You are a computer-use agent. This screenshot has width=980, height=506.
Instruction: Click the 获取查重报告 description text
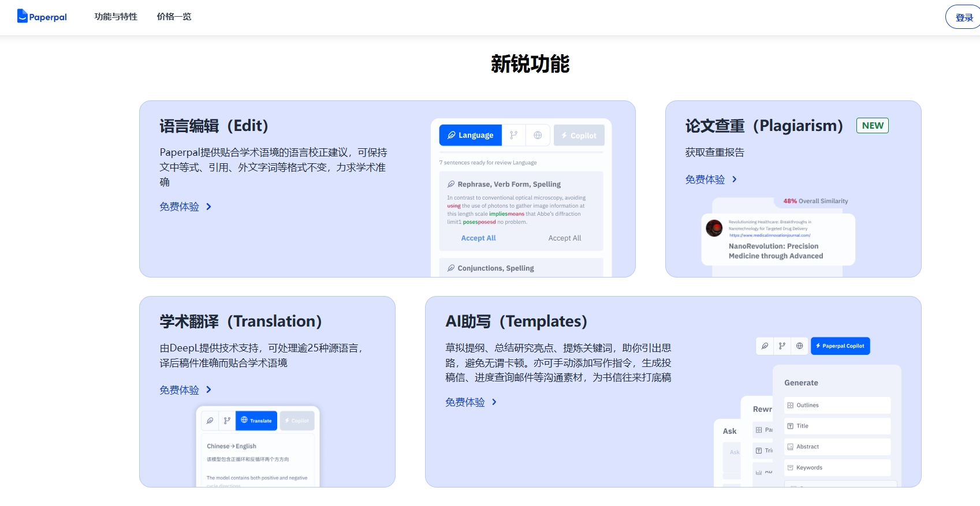coord(714,152)
